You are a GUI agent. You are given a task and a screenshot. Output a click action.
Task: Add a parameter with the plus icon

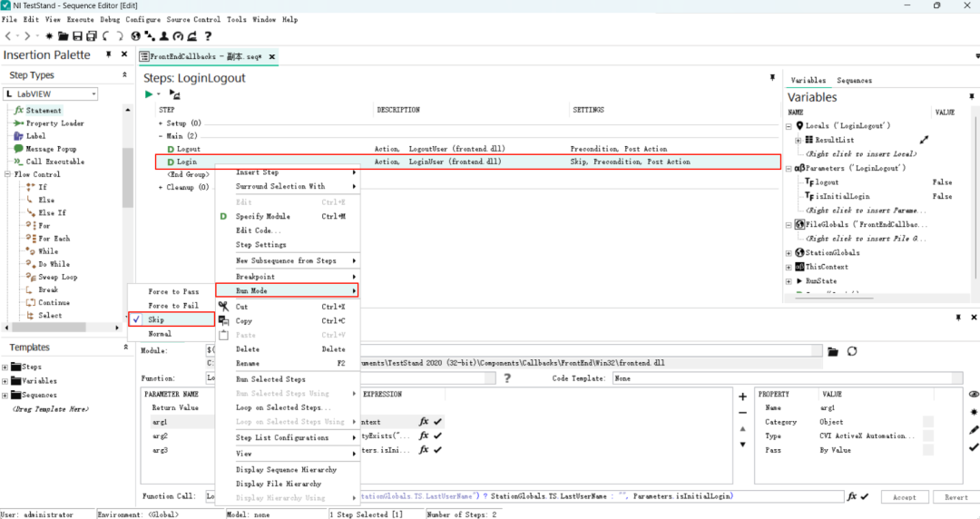coord(742,397)
